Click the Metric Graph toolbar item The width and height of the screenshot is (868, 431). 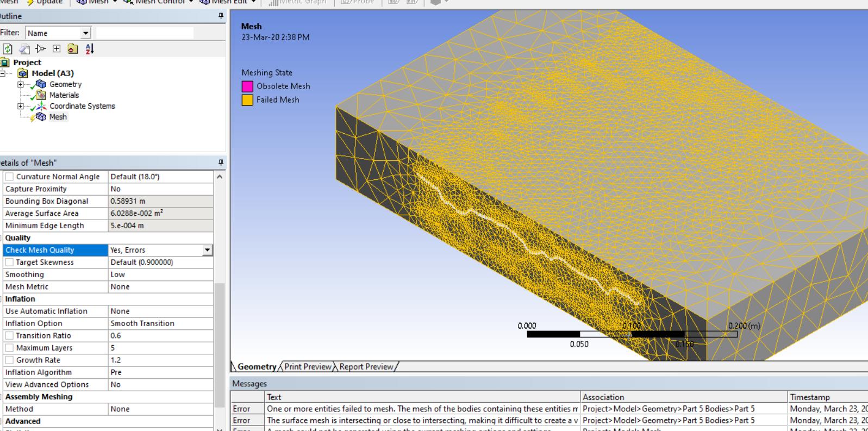[x=297, y=2]
